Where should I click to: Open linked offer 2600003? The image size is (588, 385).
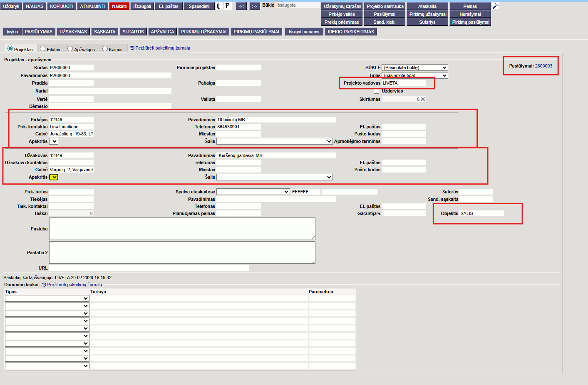(543, 66)
